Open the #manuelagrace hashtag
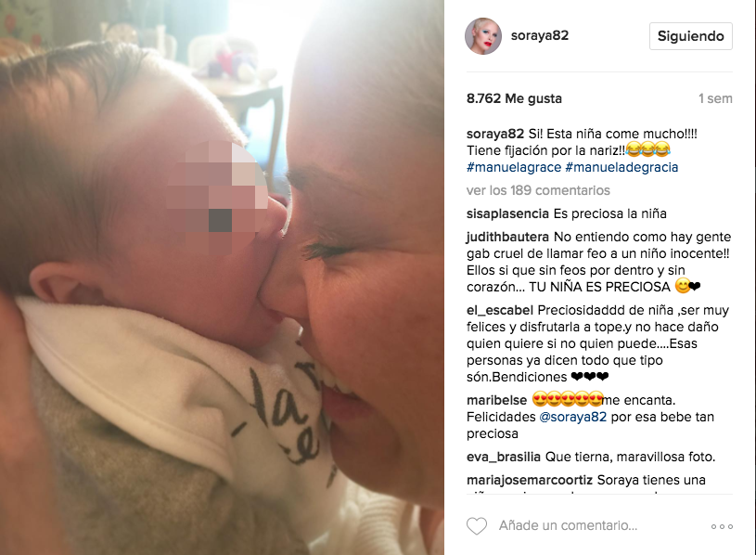756x555 pixels. [x=514, y=167]
